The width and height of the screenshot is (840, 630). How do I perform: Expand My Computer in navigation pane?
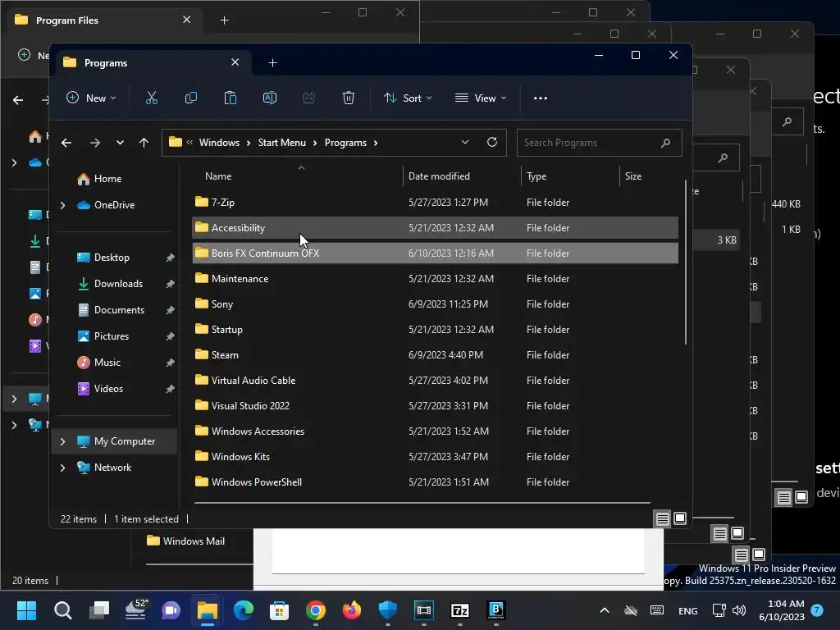tap(62, 441)
